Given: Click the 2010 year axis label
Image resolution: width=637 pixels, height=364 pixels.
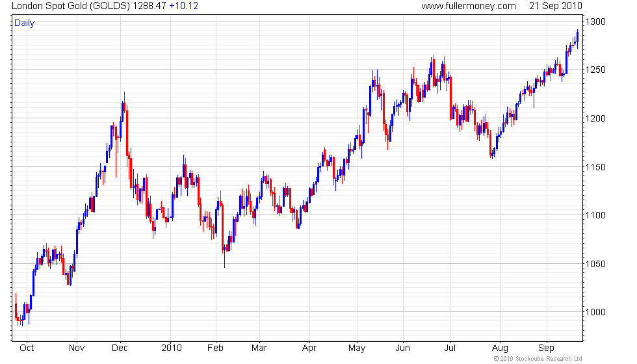Looking at the screenshot, I should (x=172, y=348).
